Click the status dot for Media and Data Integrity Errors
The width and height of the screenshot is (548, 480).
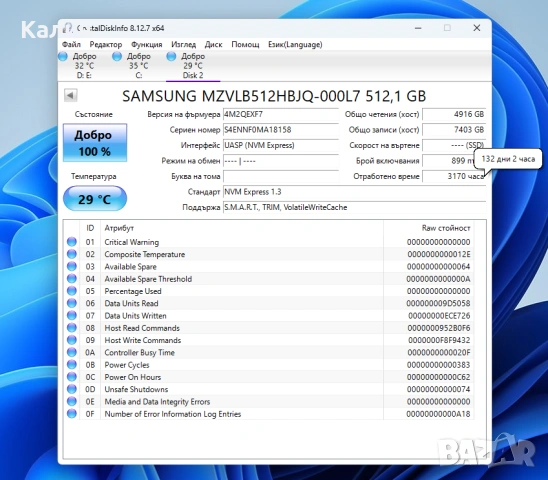[72, 401]
